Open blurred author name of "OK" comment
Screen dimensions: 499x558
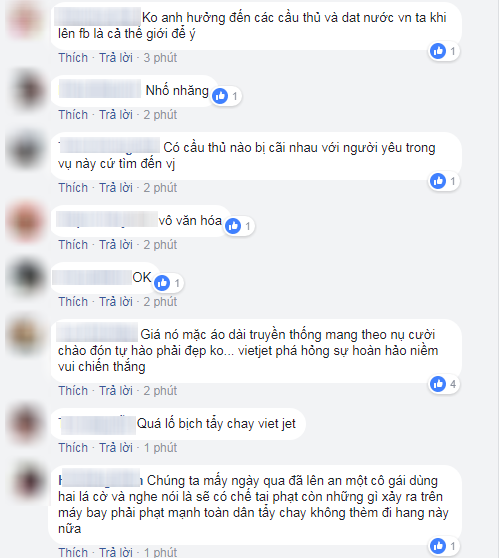(x=92, y=277)
